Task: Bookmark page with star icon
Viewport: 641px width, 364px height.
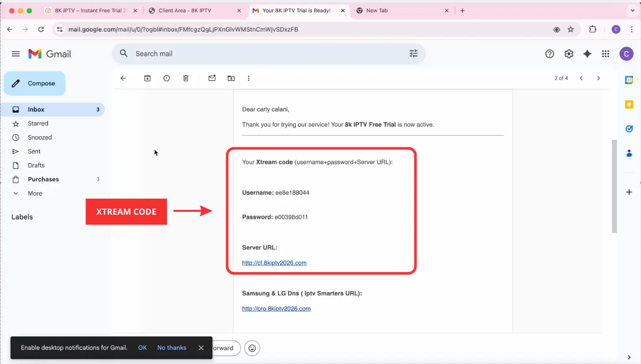Action: click(571, 29)
